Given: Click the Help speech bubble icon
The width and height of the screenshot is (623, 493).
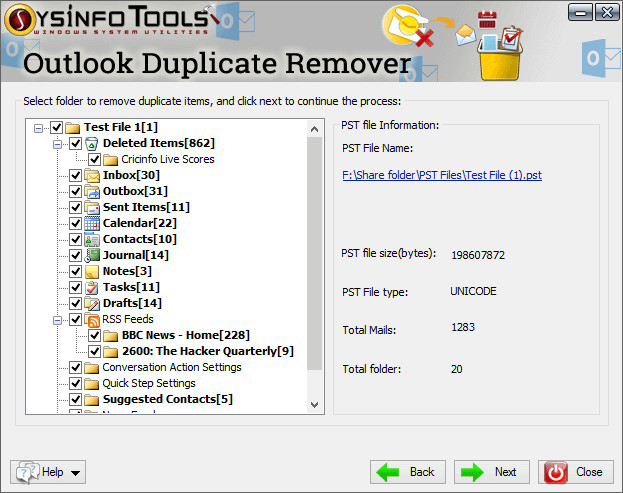Looking at the screenshot, I should pyautogui.click(x=27, y=472).
